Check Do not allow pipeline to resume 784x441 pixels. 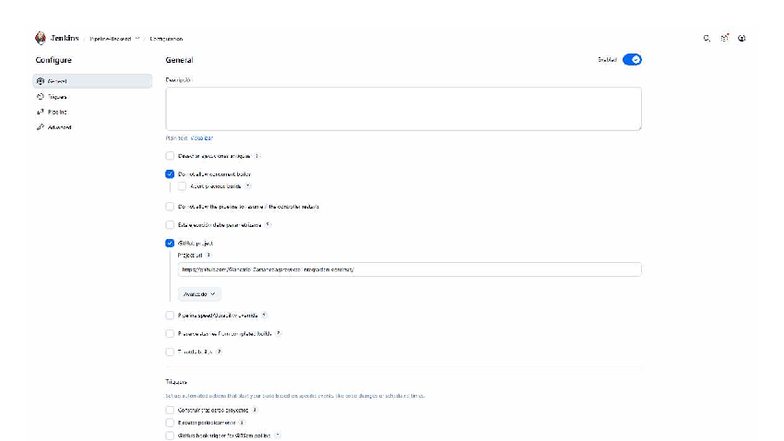pyautogui.click(x=170, y=206)
